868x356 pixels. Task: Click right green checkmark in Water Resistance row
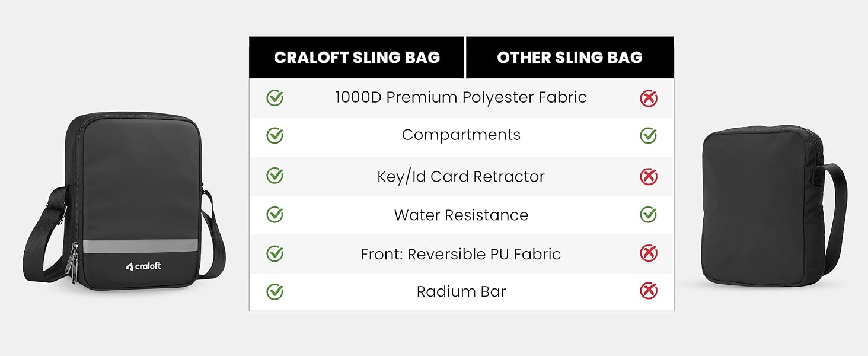pyautogui.click(x=649, y=215)
